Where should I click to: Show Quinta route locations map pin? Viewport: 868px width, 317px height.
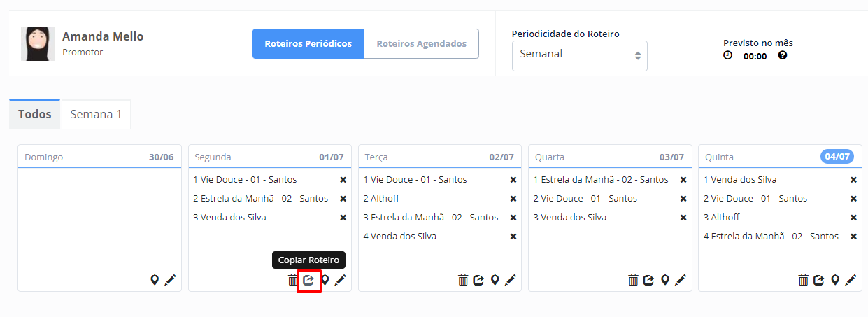[834, 280]
